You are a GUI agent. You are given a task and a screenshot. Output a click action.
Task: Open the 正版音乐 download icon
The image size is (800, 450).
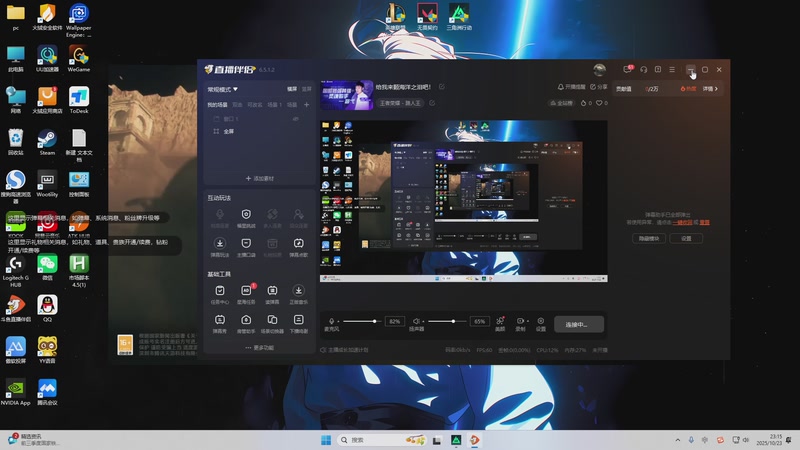pos(298,290)
